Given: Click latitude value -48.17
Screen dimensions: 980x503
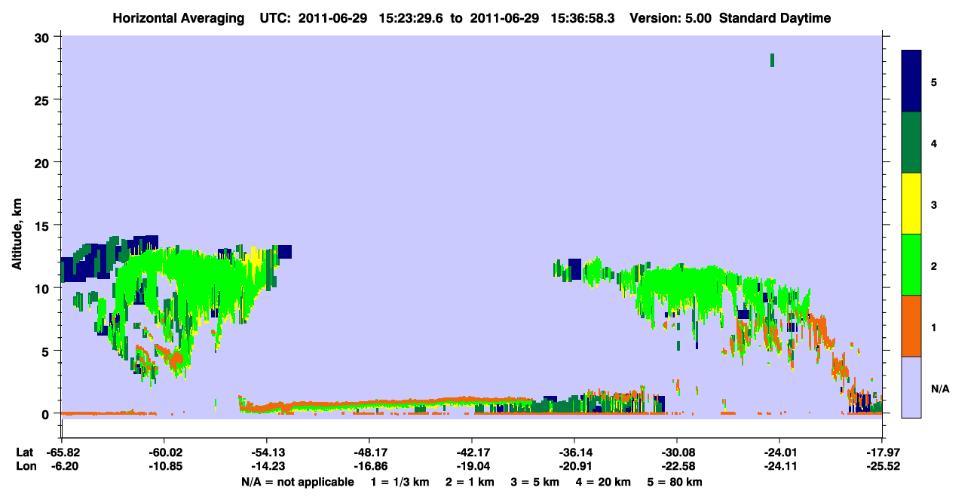Looking at the screenshot, I should [x=369, y=452].
